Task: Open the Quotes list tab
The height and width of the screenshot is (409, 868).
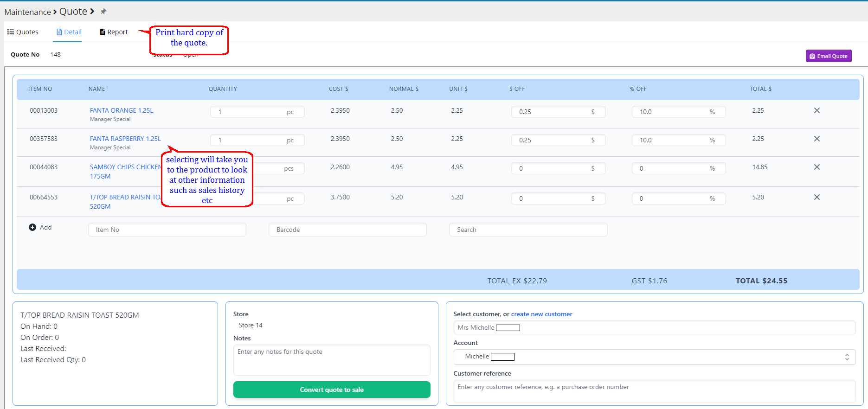Action: 23,32
